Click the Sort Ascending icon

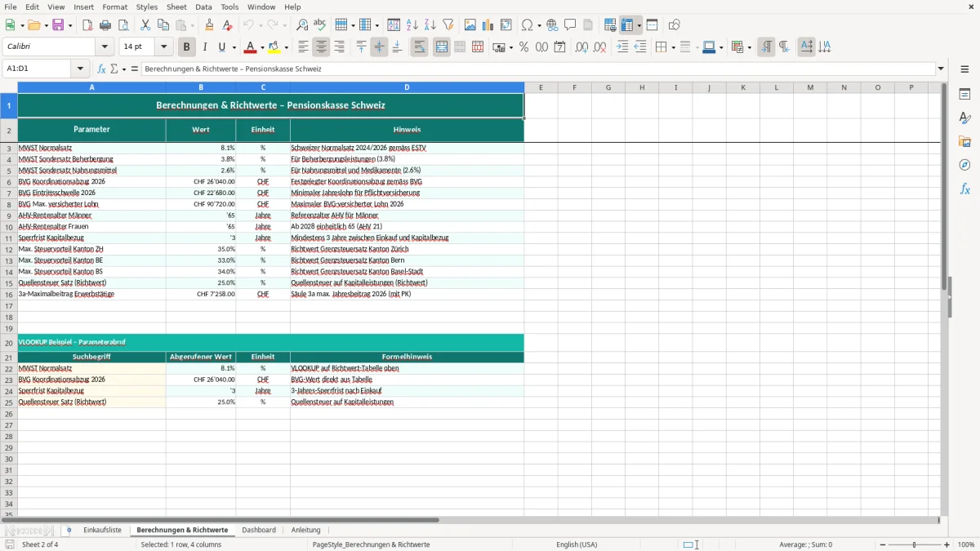(412, 25)
